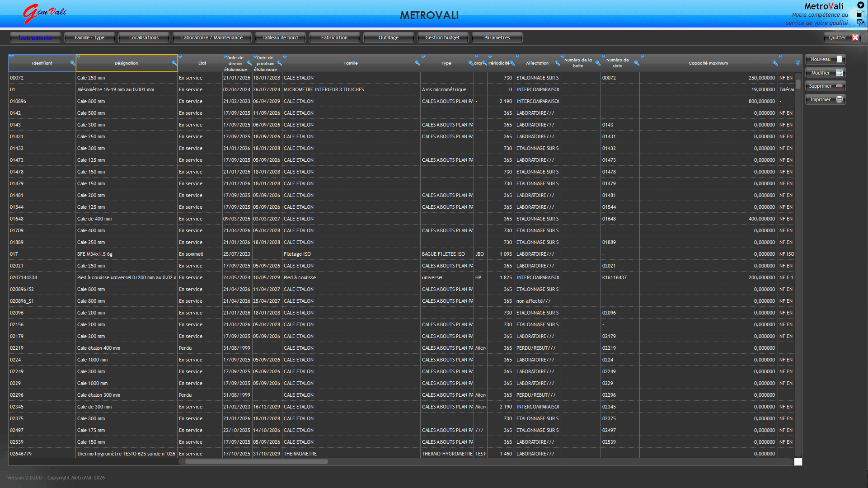Click the Supprimer button
This screenshot has height=488, width=868.
coord(826,86)
